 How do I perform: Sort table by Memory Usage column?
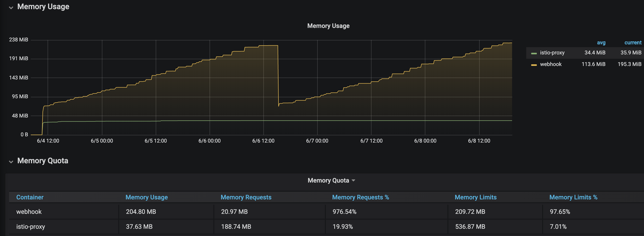click(147, 197)
